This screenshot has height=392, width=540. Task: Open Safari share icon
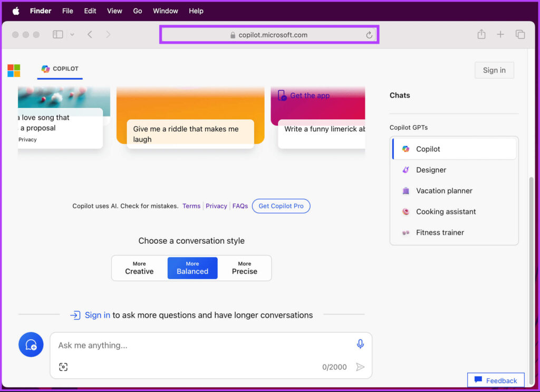[481, 34]
